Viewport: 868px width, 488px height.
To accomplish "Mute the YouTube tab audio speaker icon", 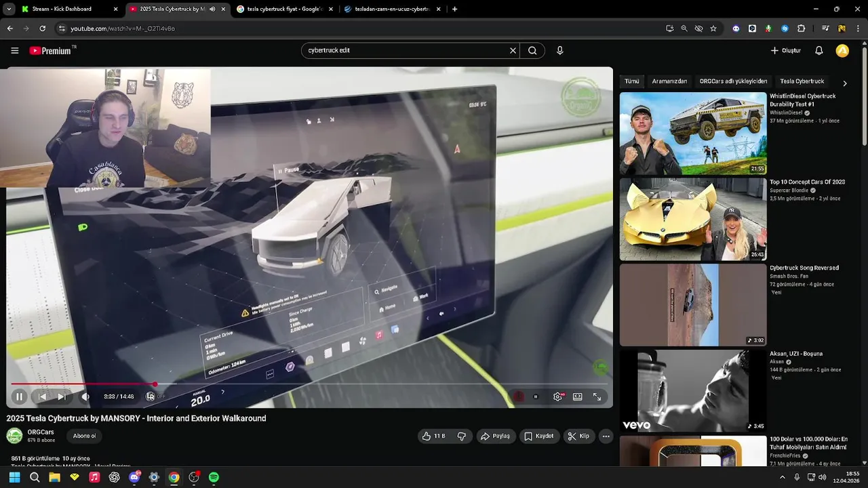I will (213, 9).
